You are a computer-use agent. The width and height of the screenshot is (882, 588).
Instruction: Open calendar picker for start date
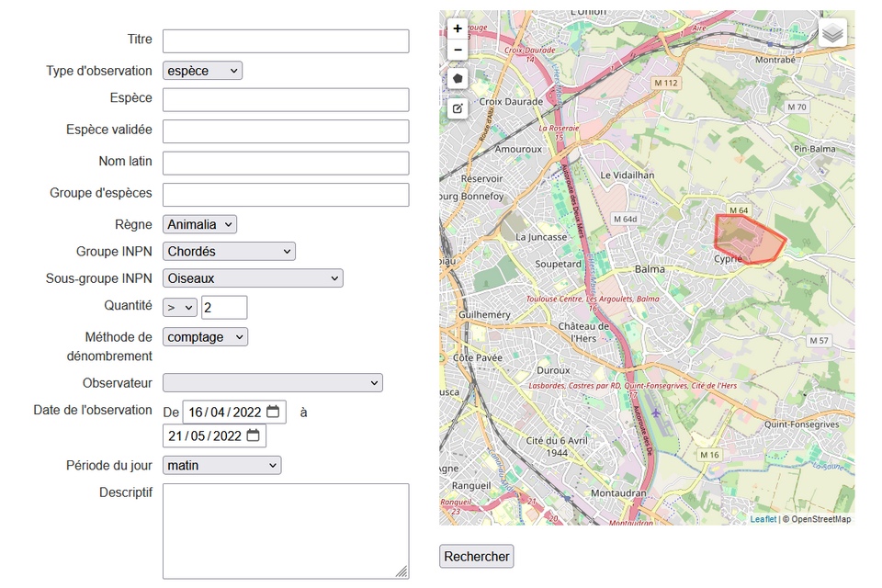[273, 412]
